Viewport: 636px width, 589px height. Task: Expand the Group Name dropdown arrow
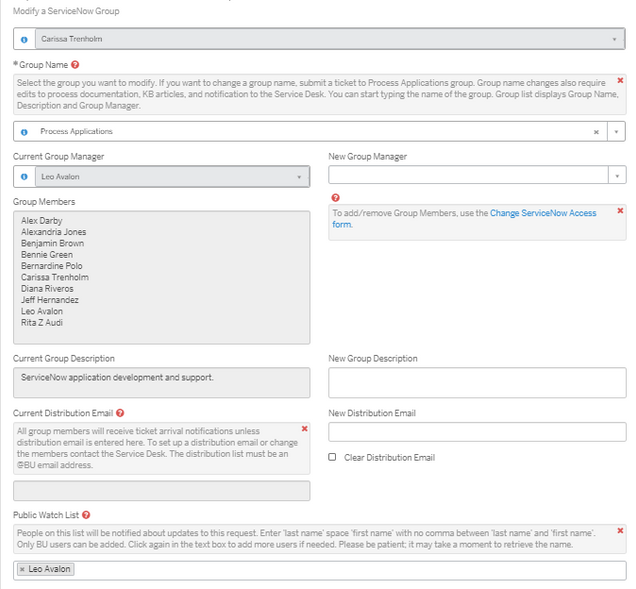617,132
